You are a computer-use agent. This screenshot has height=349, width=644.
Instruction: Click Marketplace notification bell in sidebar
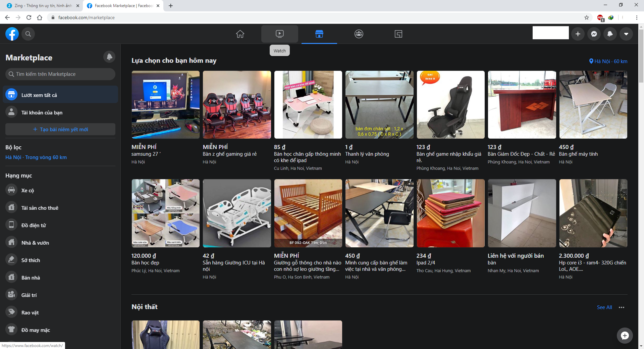click(109, 57)
